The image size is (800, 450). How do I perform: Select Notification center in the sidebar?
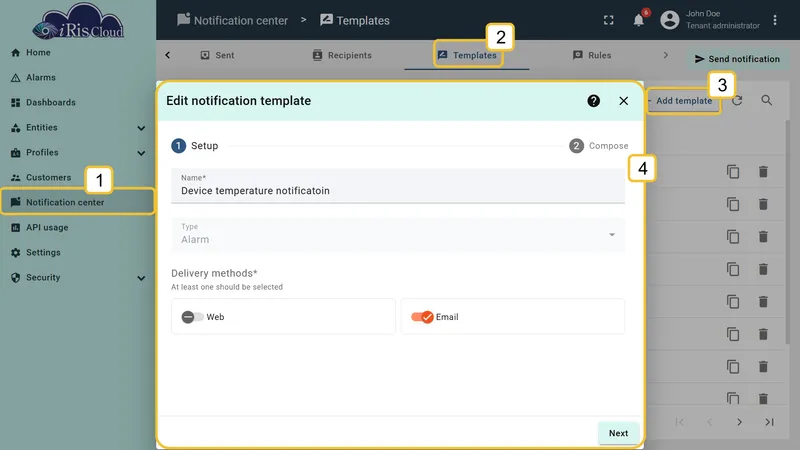(x=78, y=203)
